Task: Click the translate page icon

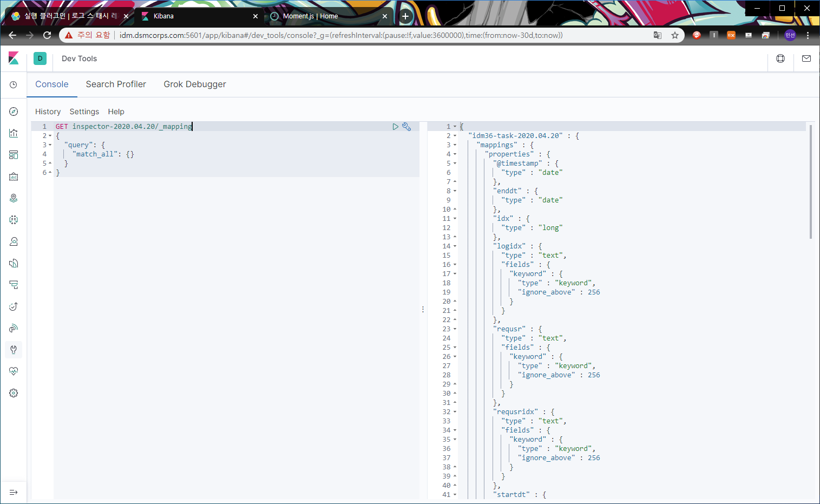Action: point(658,35)
